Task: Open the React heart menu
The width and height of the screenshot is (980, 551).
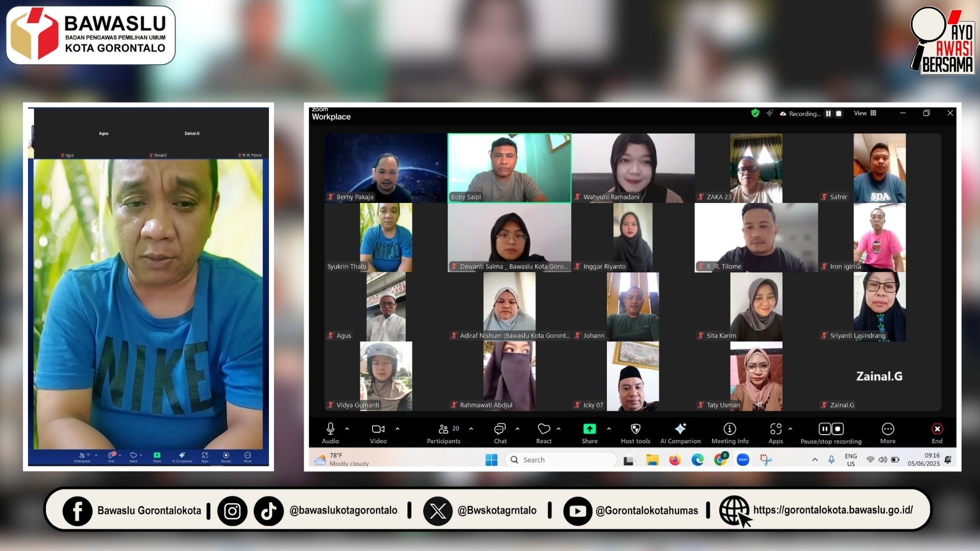Action: click(544, 433)
